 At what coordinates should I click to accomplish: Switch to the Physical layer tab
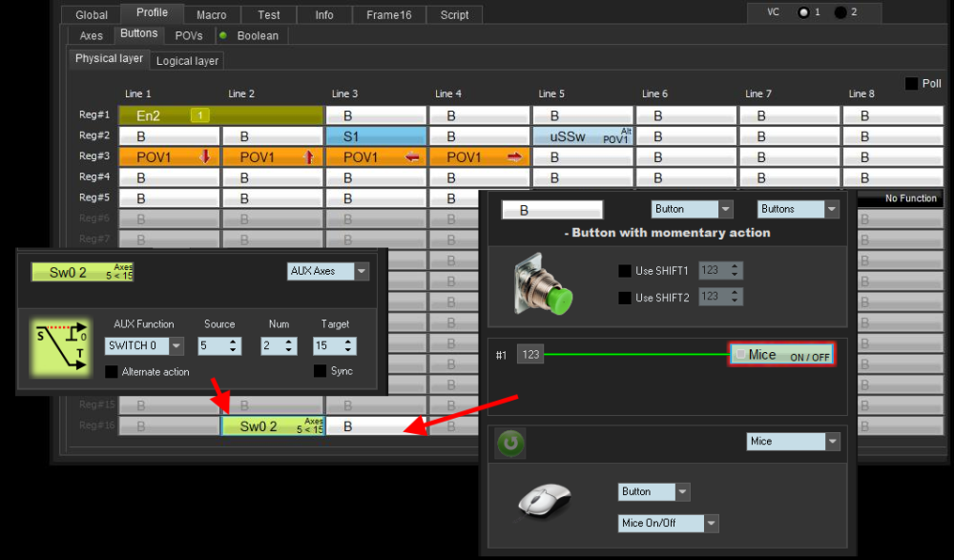pyautogui.click(x=109, y=58)
